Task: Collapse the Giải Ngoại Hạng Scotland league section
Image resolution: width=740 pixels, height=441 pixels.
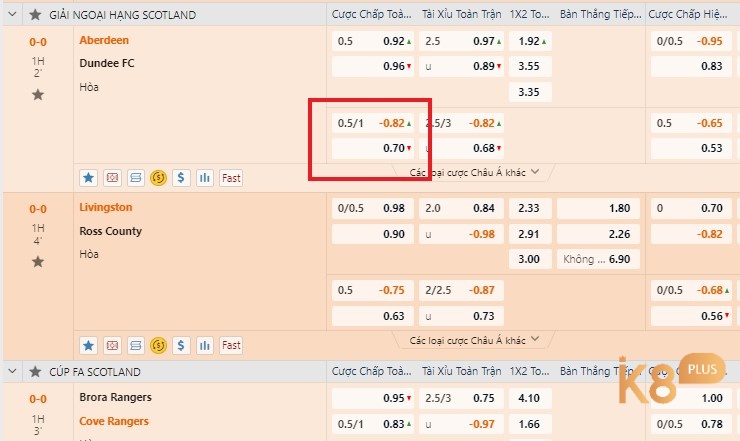Action: [x=13, y=15]
